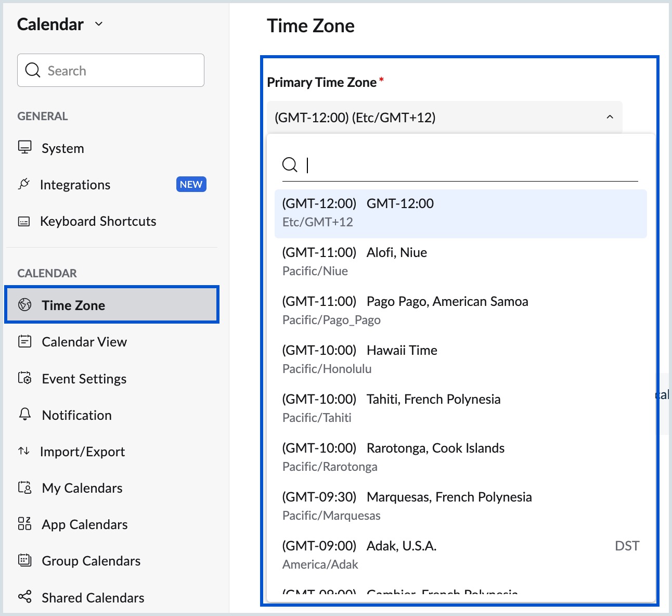The image size is (672, 616).
Task: Click the App Calendars grid icon
Action: point(24,524)
